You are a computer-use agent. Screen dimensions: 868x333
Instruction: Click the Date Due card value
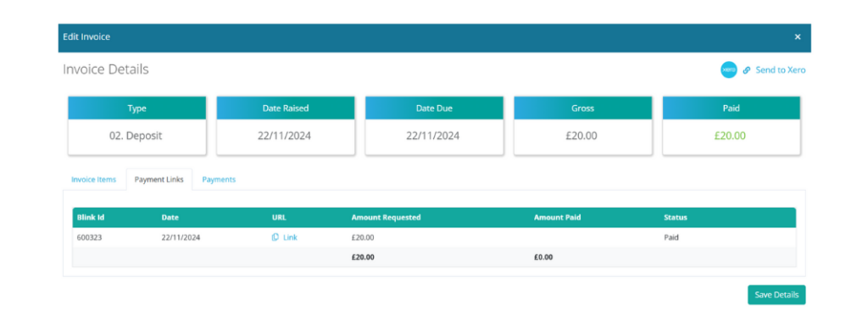[x=433, y=136]
